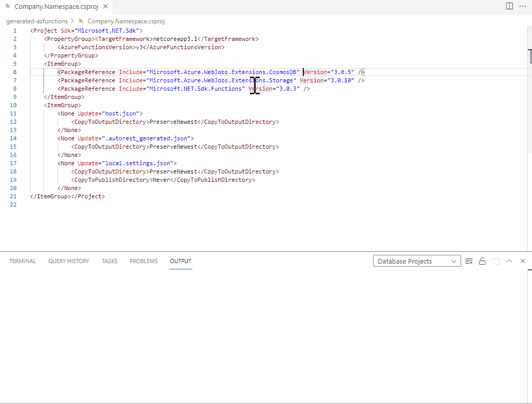Close the bottom panel

(523, 261)
